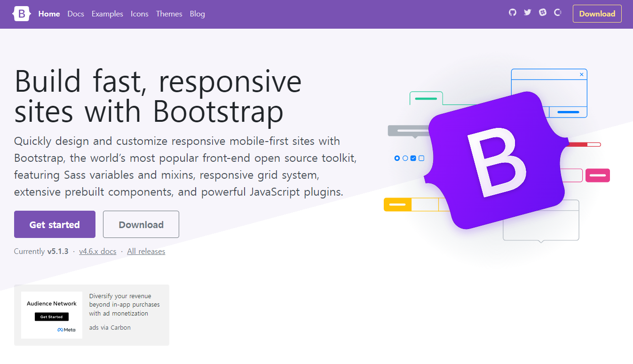Open the Themes nav item

(169, 14)
